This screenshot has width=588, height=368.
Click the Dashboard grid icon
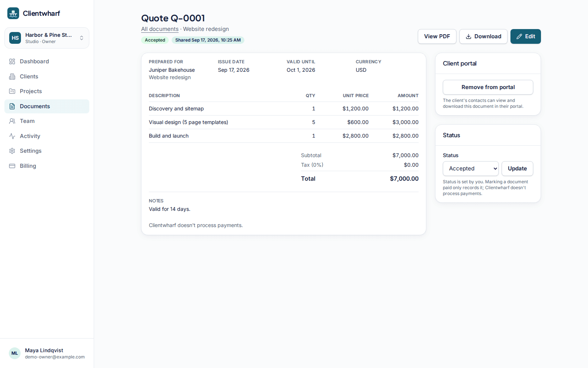12,61
